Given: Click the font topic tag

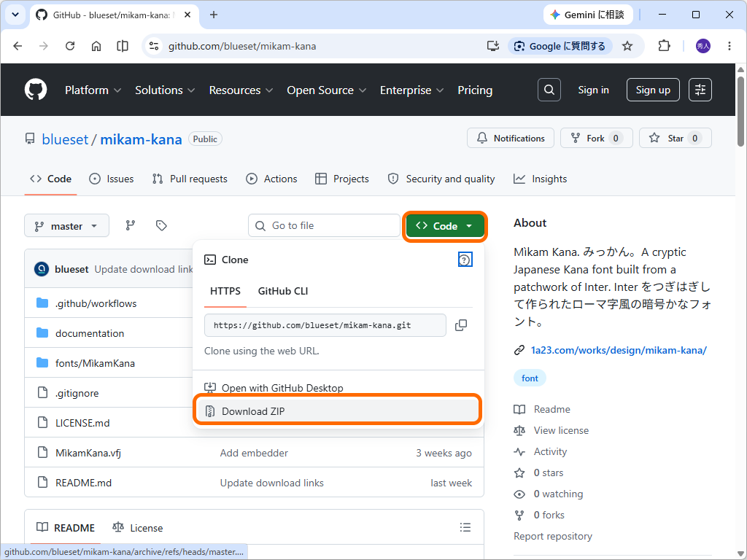Looking at the screenshot, I should coord(530,378).
